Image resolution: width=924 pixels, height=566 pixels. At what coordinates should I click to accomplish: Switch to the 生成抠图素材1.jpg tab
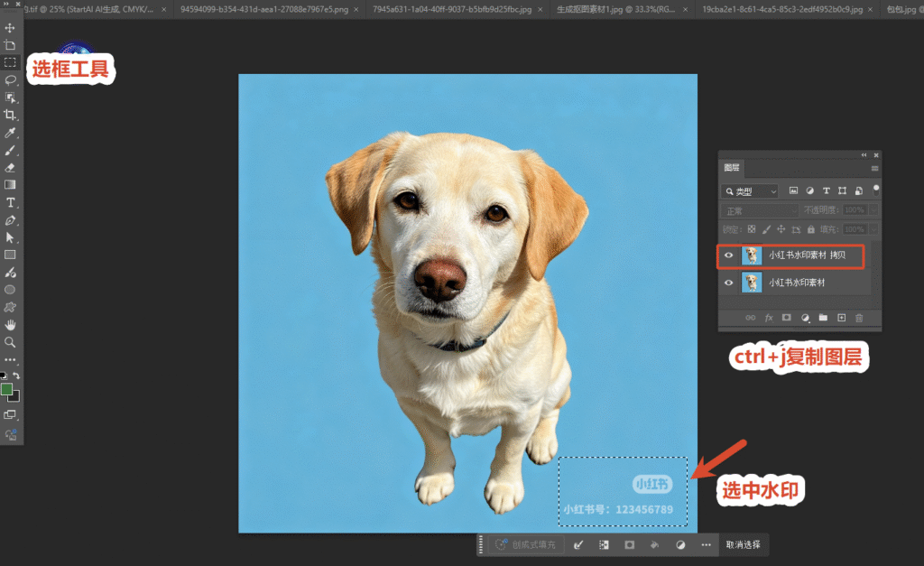[615, 9]
